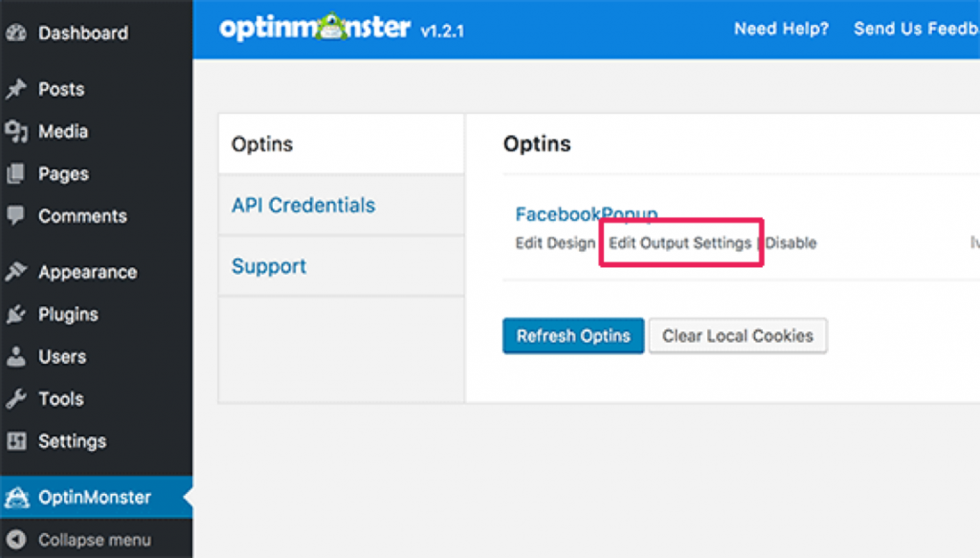Image resolution: width=980 pixels, height=558 pixels.
Task: Click Edit Output Settings for FacebookPopup
Action: [680, 243]
